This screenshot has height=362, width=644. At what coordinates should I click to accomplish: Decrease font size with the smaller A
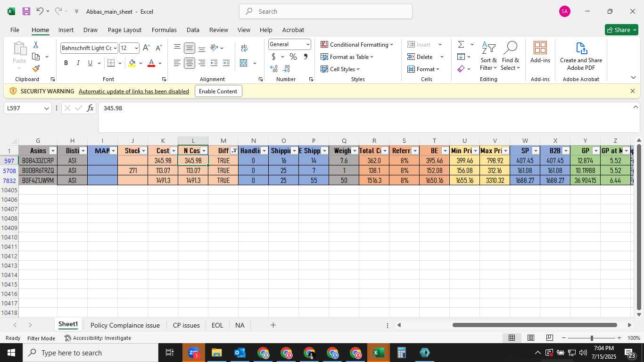tap(159, 48)
